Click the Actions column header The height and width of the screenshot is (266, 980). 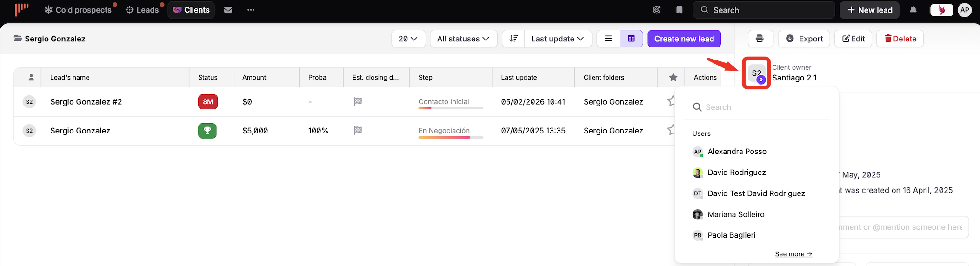[x=705, y=77]
